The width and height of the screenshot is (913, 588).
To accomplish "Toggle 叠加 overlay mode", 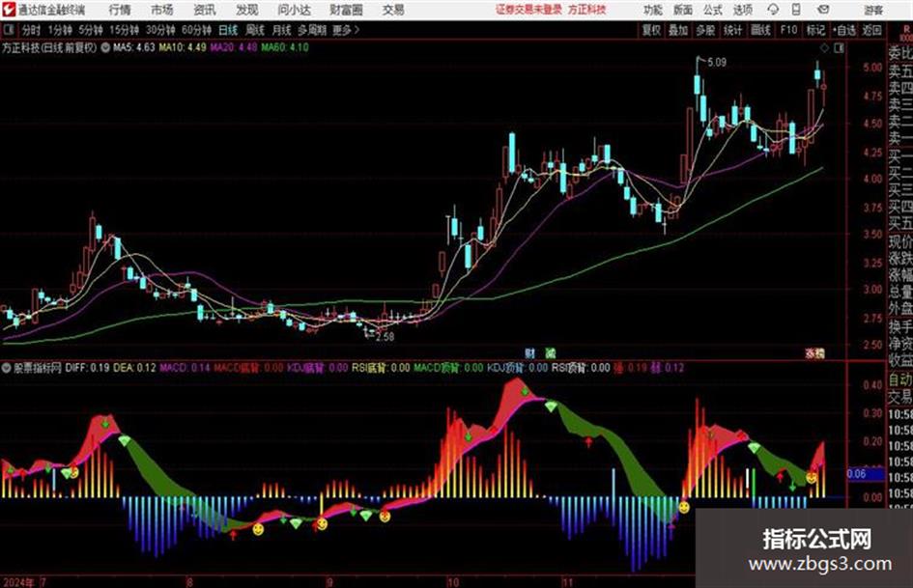I will 678,30.
